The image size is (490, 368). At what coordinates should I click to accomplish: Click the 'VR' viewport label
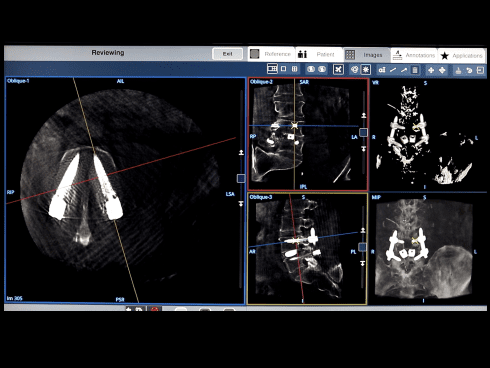(375, 83)
